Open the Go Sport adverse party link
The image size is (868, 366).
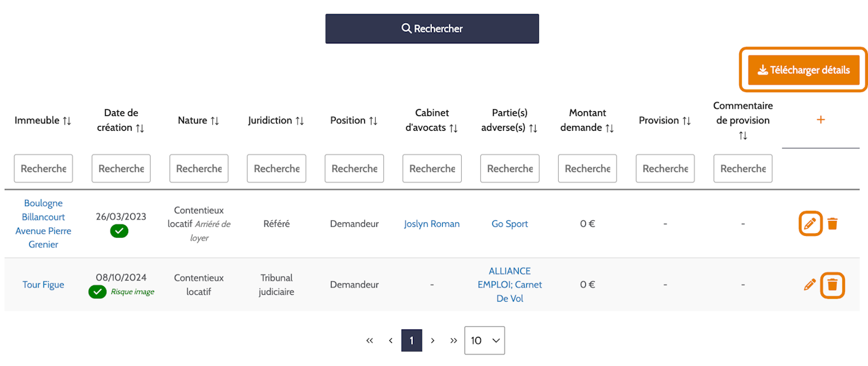510,224
